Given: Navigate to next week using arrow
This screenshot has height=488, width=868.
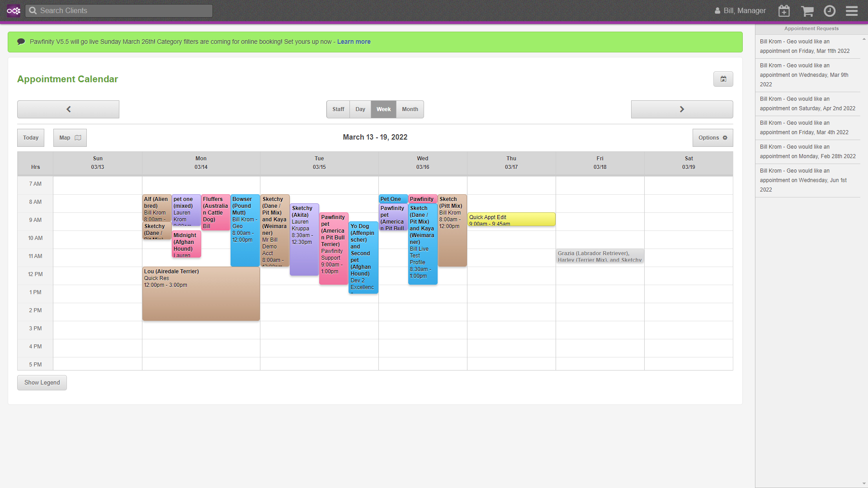Looking at the screenshot, I should pos(682,109).
